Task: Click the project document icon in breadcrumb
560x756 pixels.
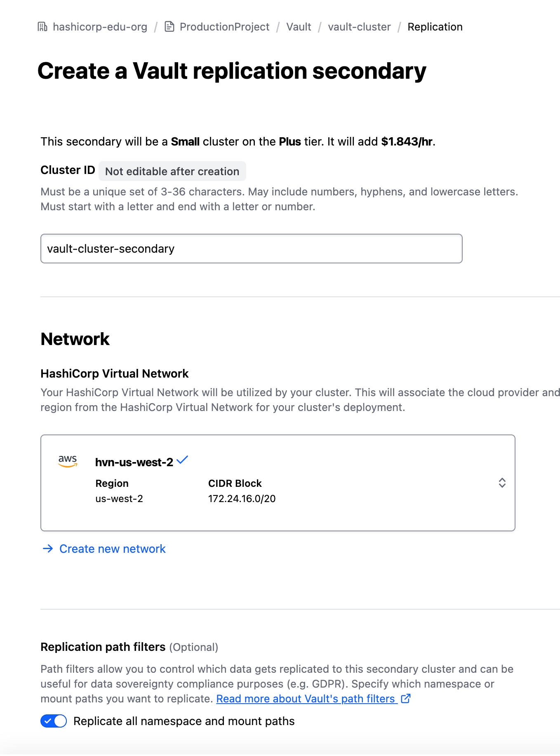Action: click(x=169, y=27)
